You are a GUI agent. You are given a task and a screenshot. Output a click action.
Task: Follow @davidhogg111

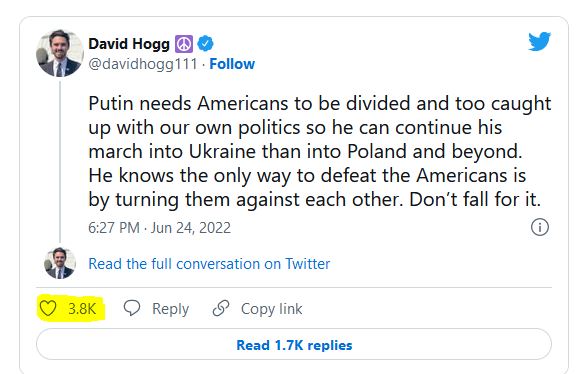coord(232,64)
